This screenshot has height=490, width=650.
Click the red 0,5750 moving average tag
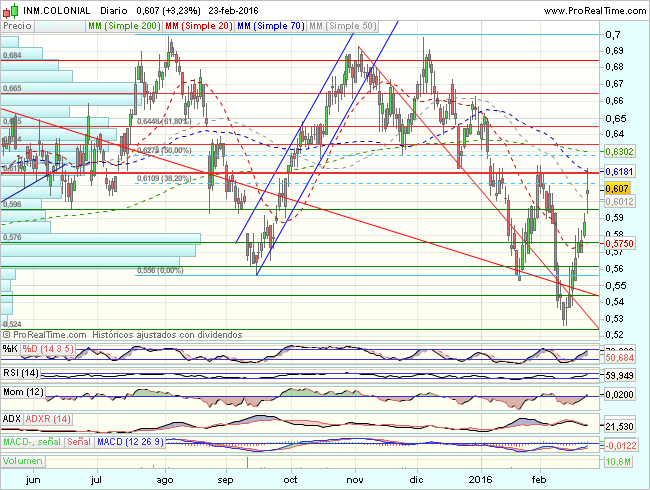[x=619, y=244]
